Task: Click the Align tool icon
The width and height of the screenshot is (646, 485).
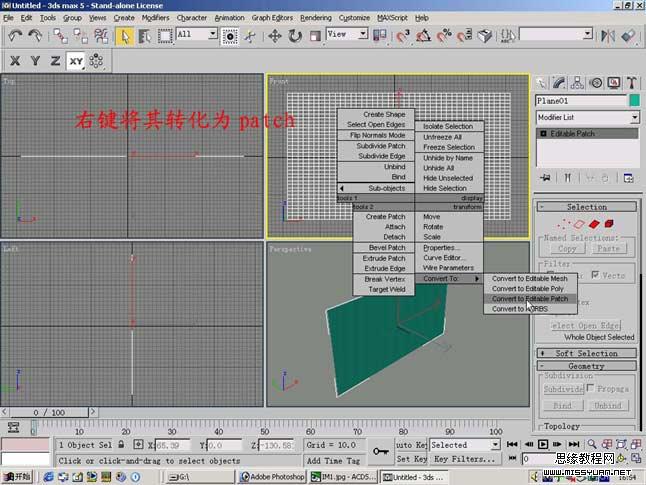Action: [628, 36]
